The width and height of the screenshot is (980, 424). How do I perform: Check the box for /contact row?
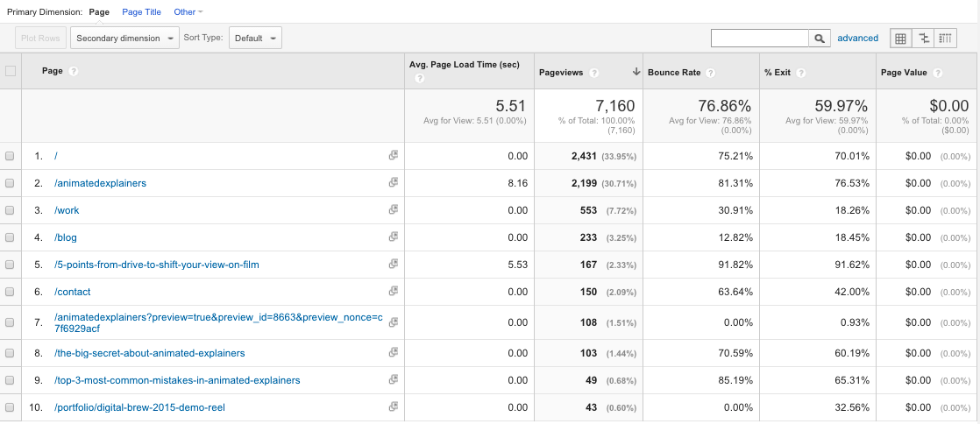[x=10, y=292]
